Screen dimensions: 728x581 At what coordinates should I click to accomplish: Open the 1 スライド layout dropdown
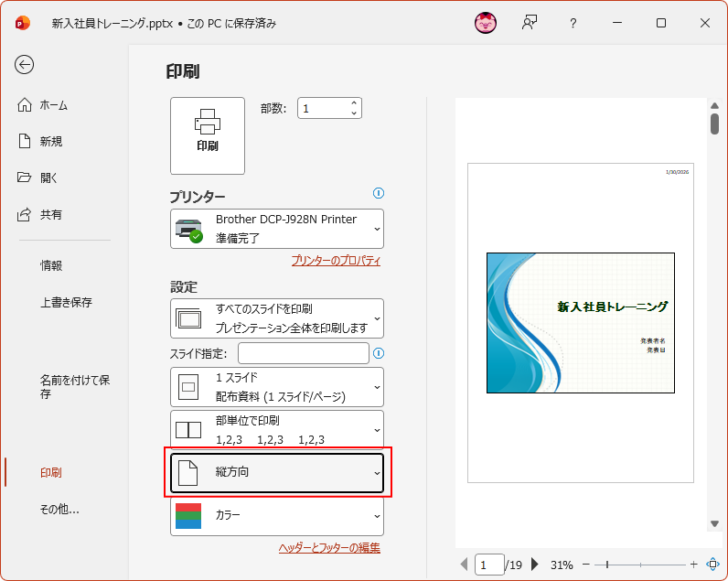[277, 387]
